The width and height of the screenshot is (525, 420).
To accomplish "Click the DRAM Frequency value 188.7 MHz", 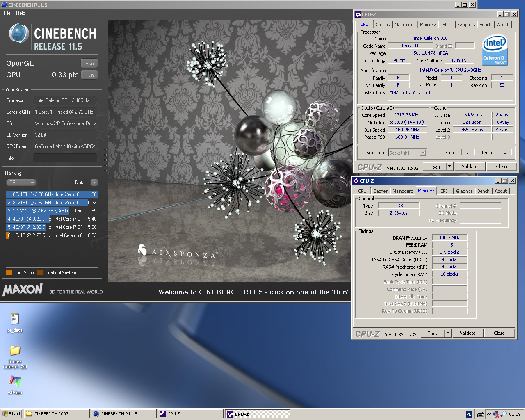I will (450, 237).
